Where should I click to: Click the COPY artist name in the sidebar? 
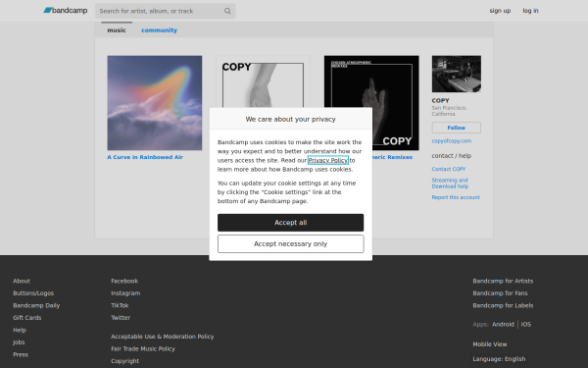(440, 101)
